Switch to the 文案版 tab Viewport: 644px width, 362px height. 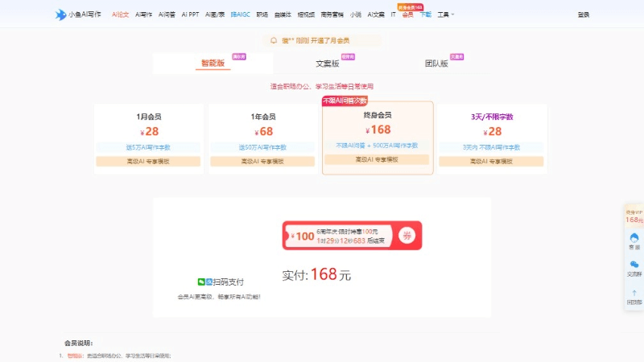(x=327, y=63)
